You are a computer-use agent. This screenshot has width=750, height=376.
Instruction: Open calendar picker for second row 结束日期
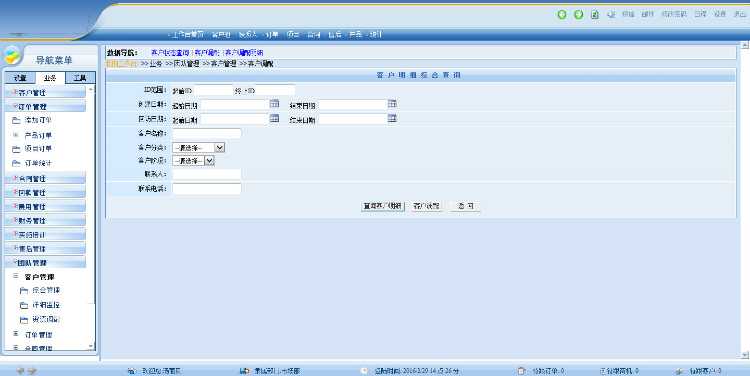(392, 118)
